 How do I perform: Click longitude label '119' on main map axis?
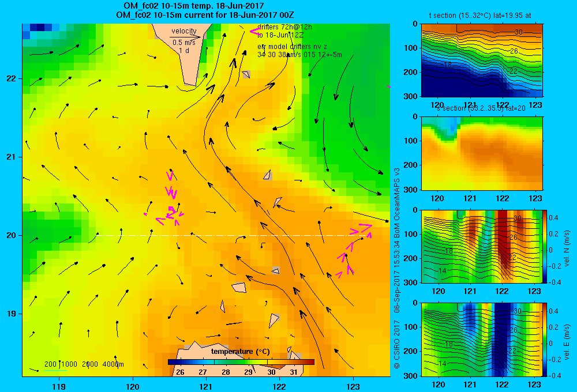click(x=59, y=386)
